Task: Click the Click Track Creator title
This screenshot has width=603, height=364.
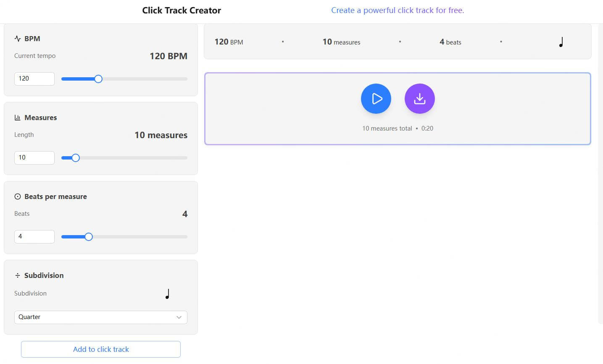Action: (x=182, y=10)
